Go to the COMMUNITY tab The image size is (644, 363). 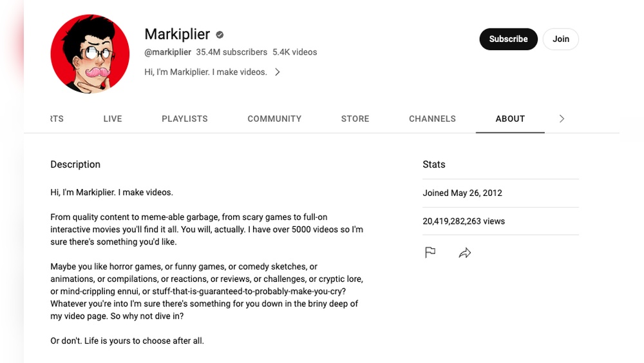point(274,119)
